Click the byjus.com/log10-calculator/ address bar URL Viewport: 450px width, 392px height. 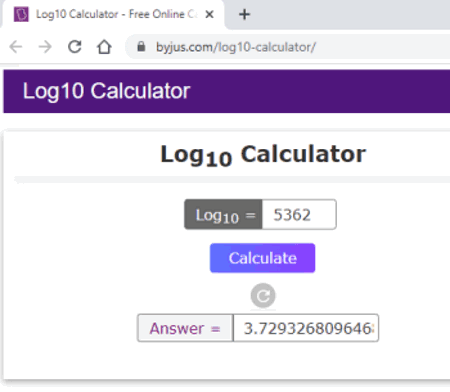(236, 47)
